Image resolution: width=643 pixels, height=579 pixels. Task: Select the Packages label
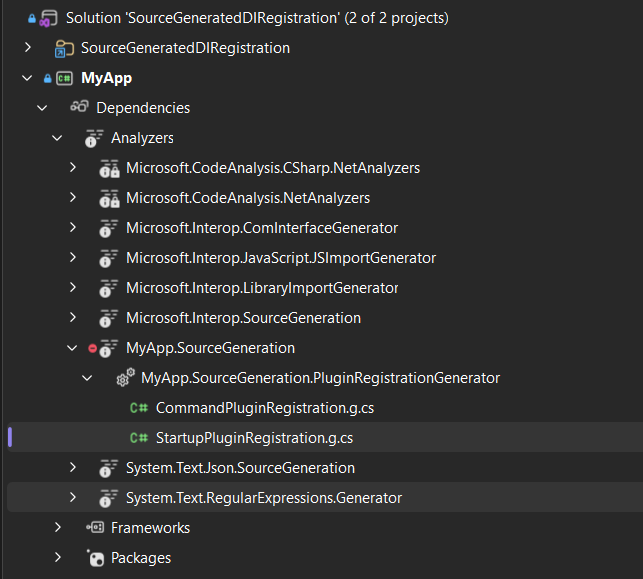[x=141, y=558]
